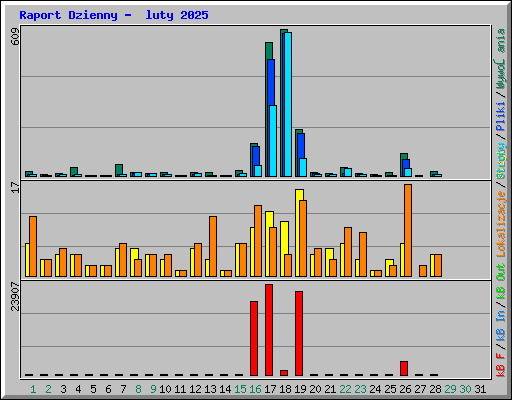Click day label "14" on the x-axis

pyautogui.click(x=225, y=389)
